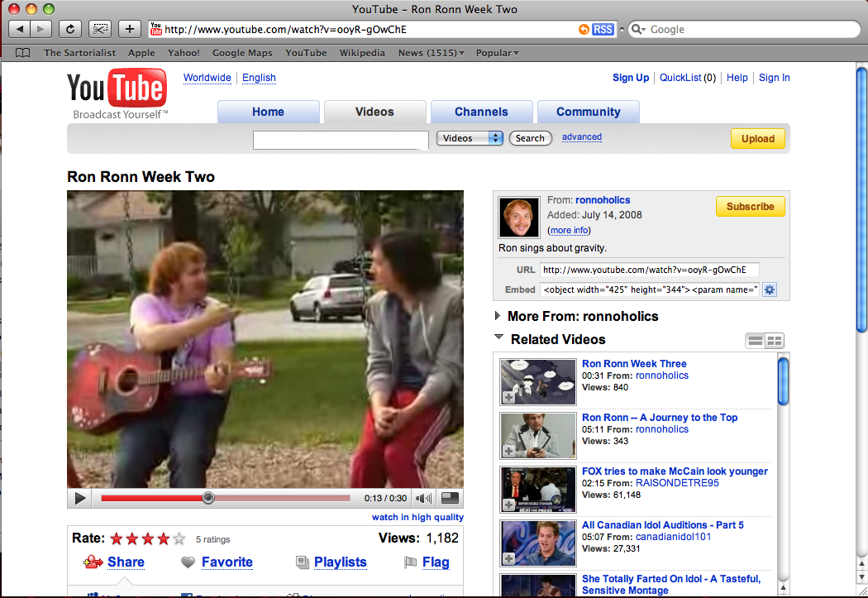
Task: Open the Videos search type dropdown
Action: pyautogui.click(x=470, y=138)
